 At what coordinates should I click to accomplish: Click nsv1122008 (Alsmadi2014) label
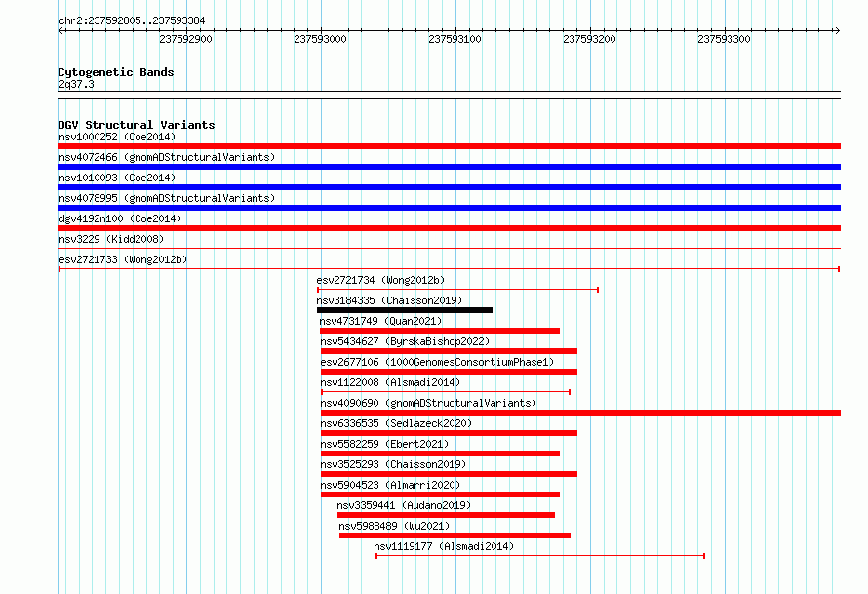[390, 382]
